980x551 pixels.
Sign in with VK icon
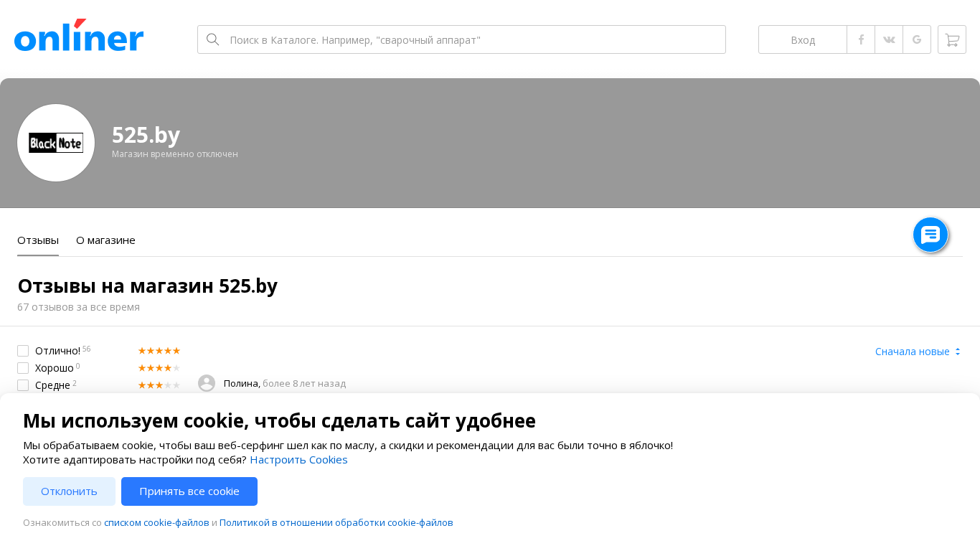[889, 39]
